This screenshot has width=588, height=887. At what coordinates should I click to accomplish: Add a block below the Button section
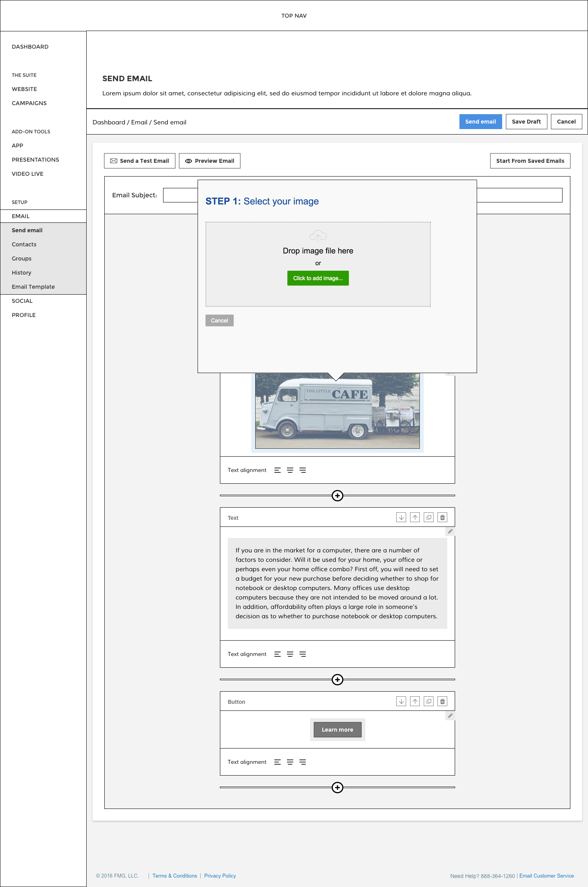coord(337,787)
